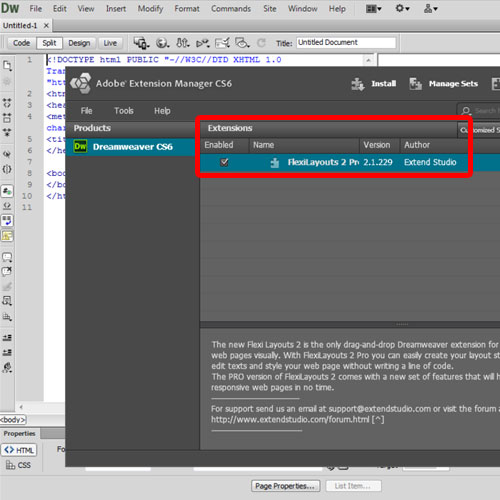Click the Indent Code icon

(x=7, y=338)
